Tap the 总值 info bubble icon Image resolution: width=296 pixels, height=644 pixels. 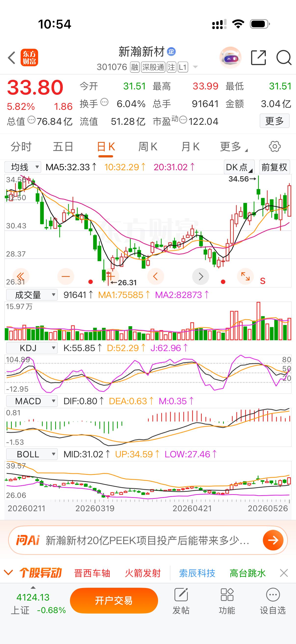click(31, 120)
